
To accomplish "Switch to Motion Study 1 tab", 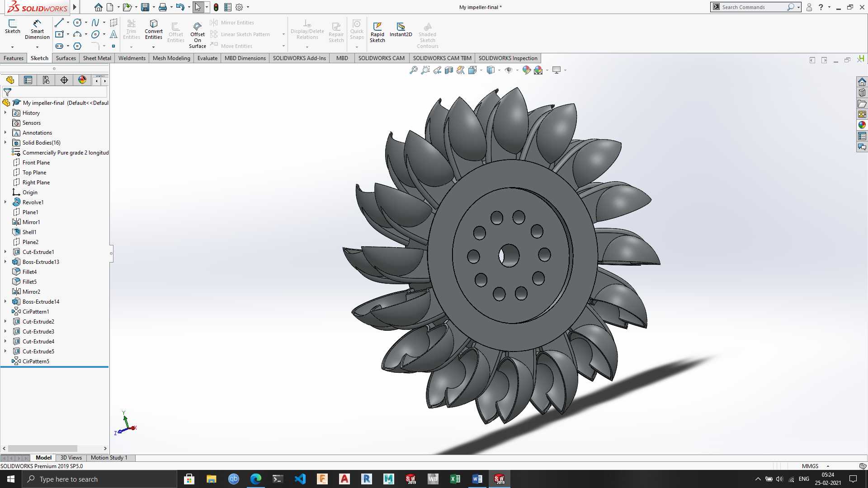I will (109, 458).
